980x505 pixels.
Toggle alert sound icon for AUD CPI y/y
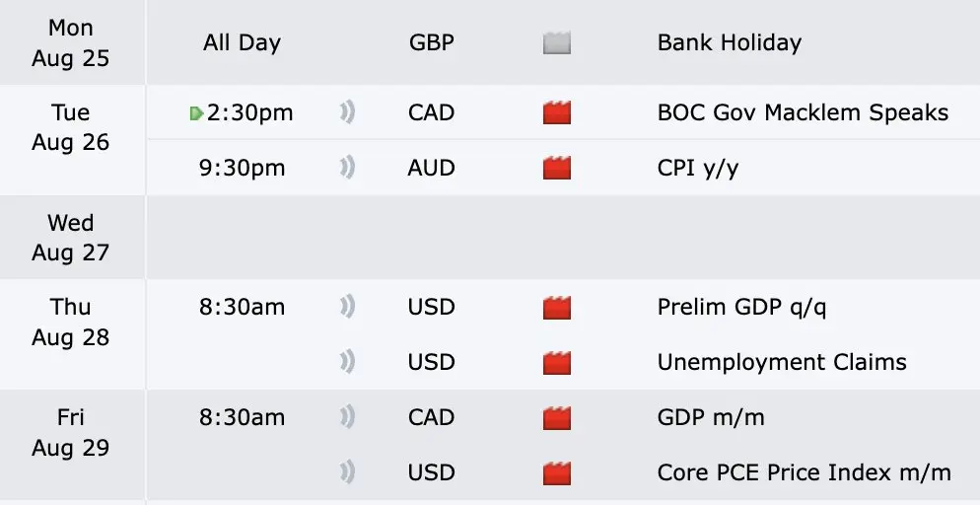(x=348, y=168)
